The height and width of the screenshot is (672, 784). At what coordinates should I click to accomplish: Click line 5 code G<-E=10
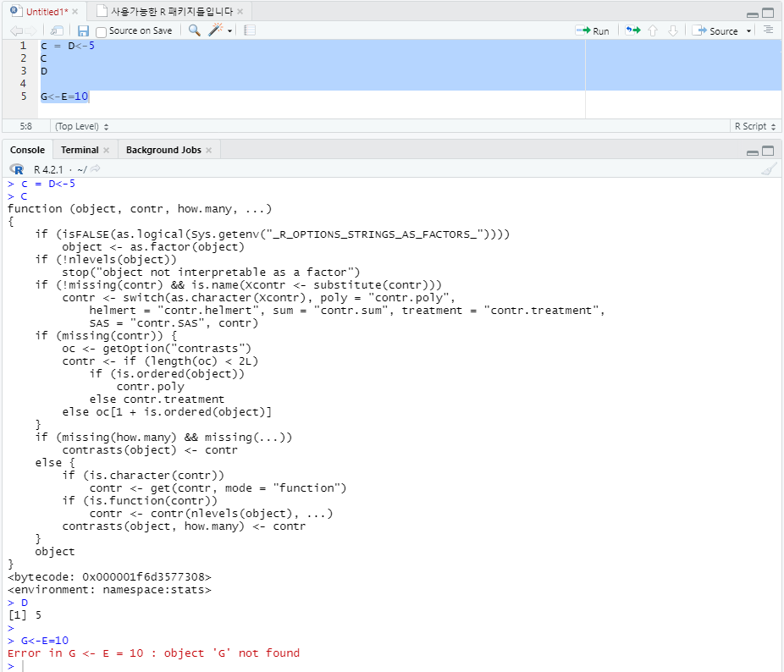point(64,96)
